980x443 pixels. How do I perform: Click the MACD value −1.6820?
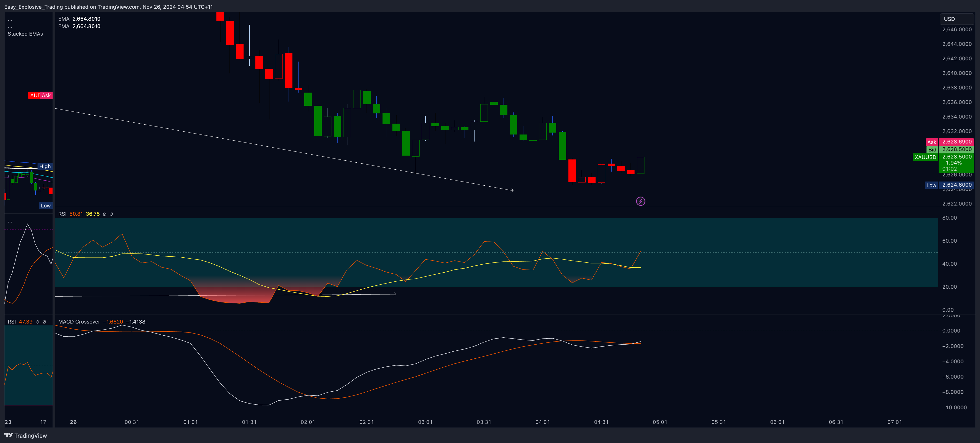[113, 322]
